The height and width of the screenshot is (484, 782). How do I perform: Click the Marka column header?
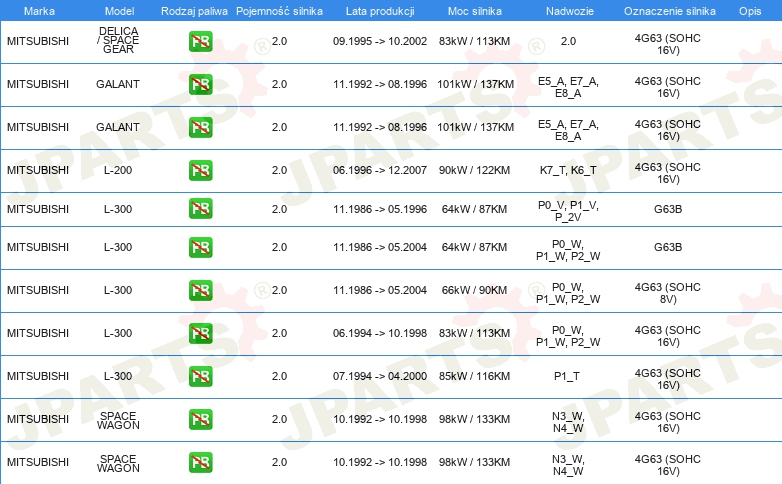click(x=24, y=9)
